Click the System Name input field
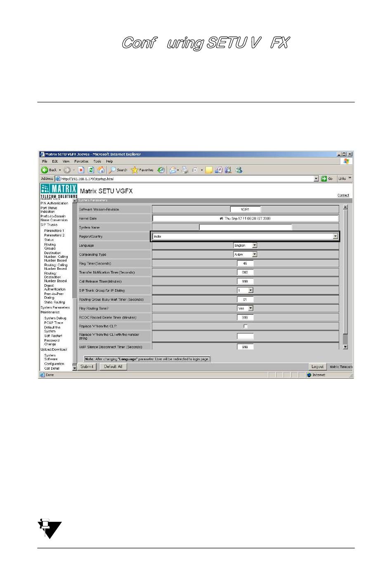Screen dimensions: 392x578 coord(245,227)
